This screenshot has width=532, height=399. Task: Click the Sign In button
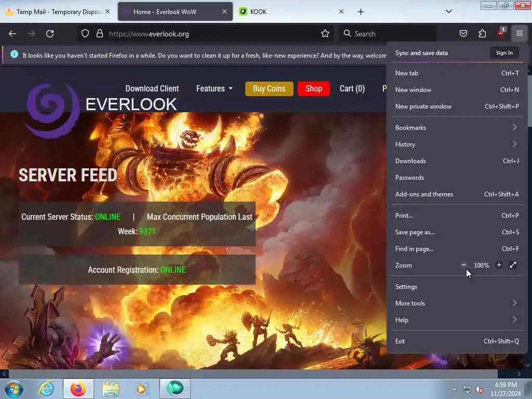click(504, 53)
